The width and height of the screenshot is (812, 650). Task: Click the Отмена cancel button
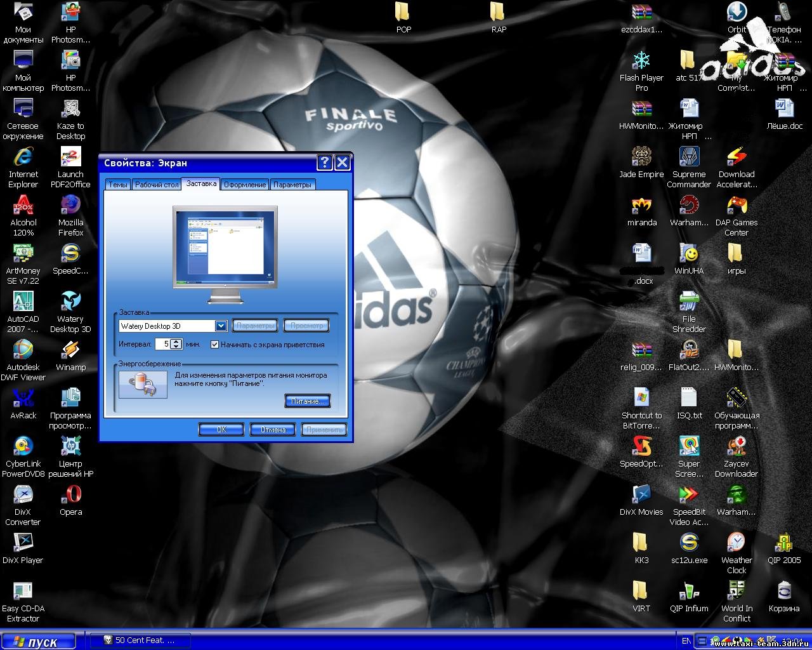point(273,430)
